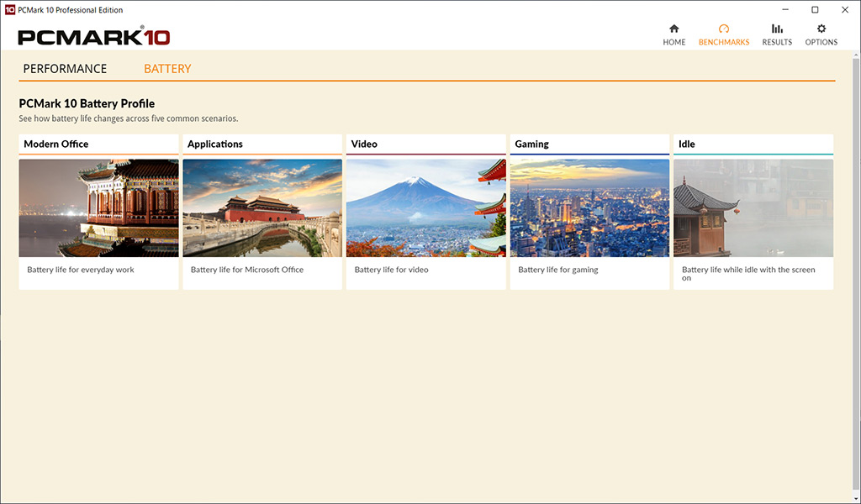Maximize the PCMark 10 window

point(815,10)
